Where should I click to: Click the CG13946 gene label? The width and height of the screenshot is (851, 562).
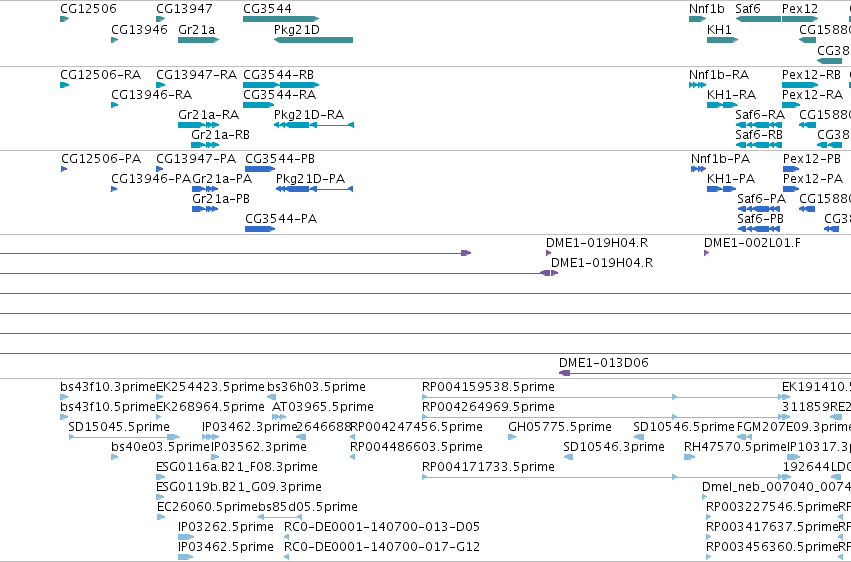coord(139,29)
